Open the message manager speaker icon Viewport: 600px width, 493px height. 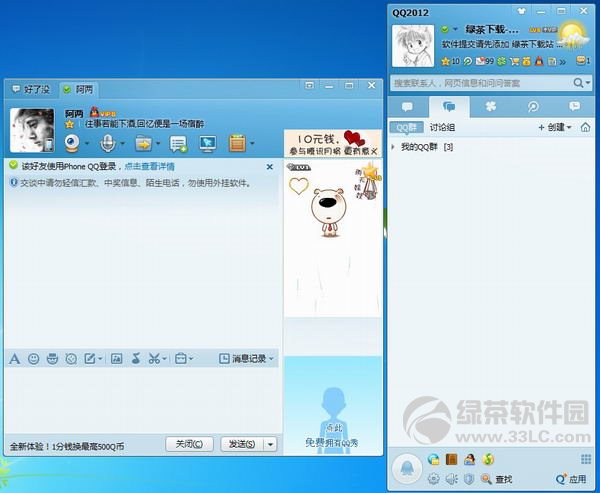coord(452,478)
